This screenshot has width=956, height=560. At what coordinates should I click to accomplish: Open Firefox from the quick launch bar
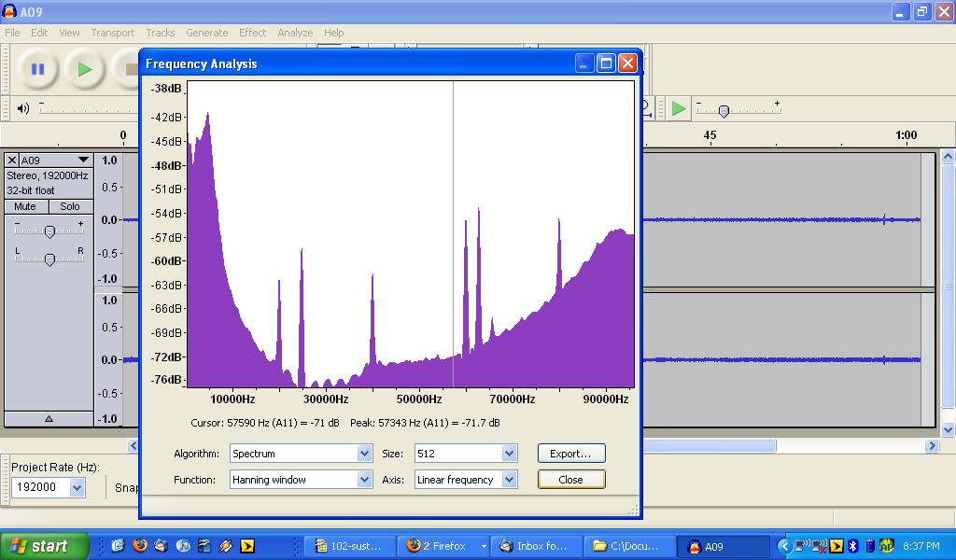coord(141,546)
